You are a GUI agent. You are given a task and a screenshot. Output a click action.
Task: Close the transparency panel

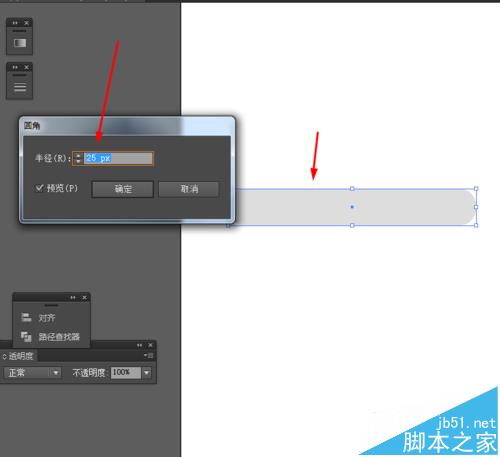(150, 345)
